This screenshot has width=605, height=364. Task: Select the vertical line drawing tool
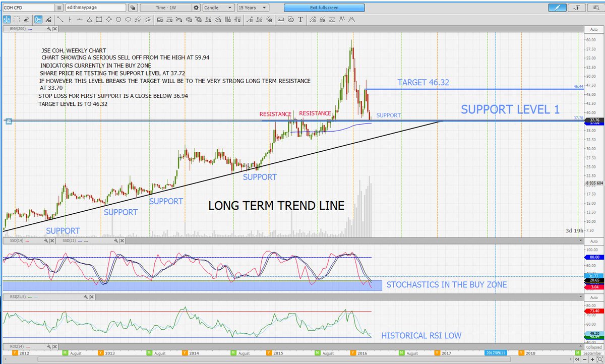click(69, 19)
